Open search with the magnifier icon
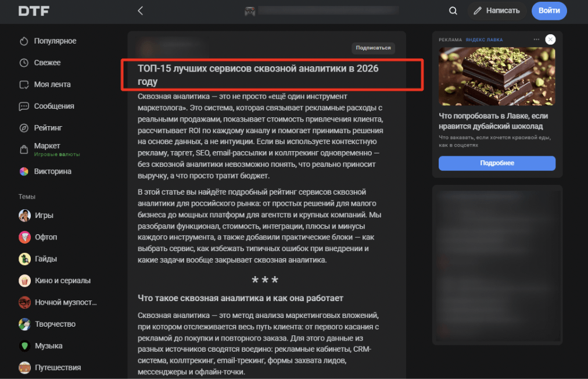This screenshot has height=379, width=588. [453, 11]
